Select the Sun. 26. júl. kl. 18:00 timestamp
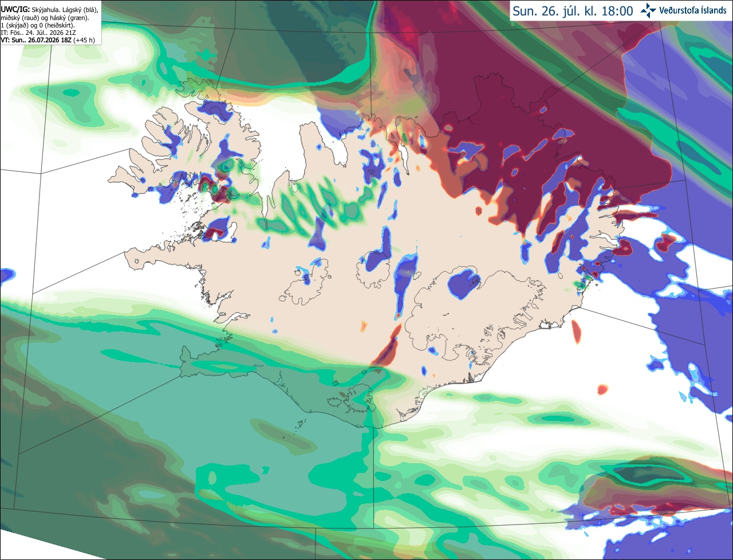The height and width of the screenshot is (560, 733). tap(573, 11)
